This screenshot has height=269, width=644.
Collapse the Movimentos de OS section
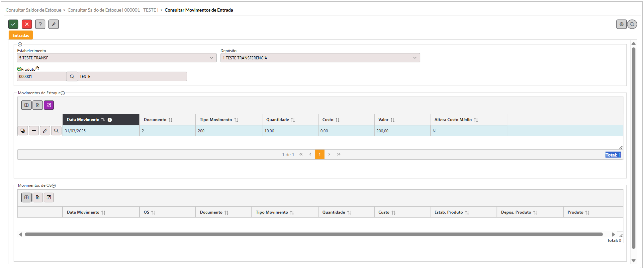[54, 186]
